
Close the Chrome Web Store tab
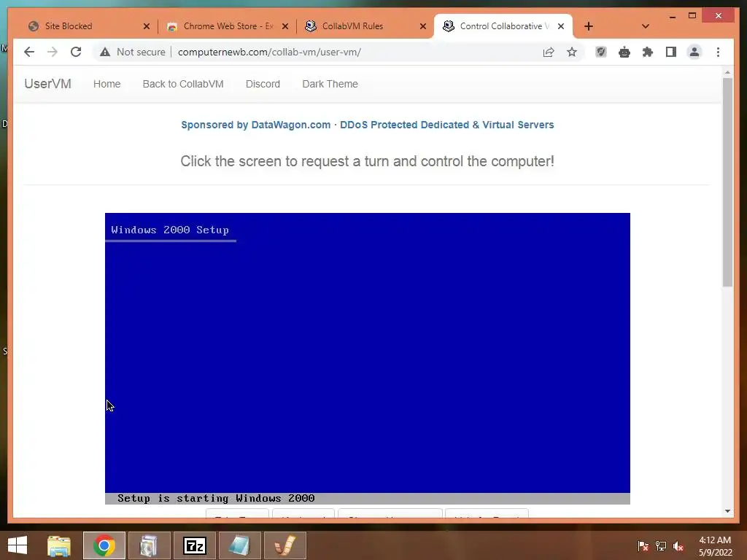point(285,26)
